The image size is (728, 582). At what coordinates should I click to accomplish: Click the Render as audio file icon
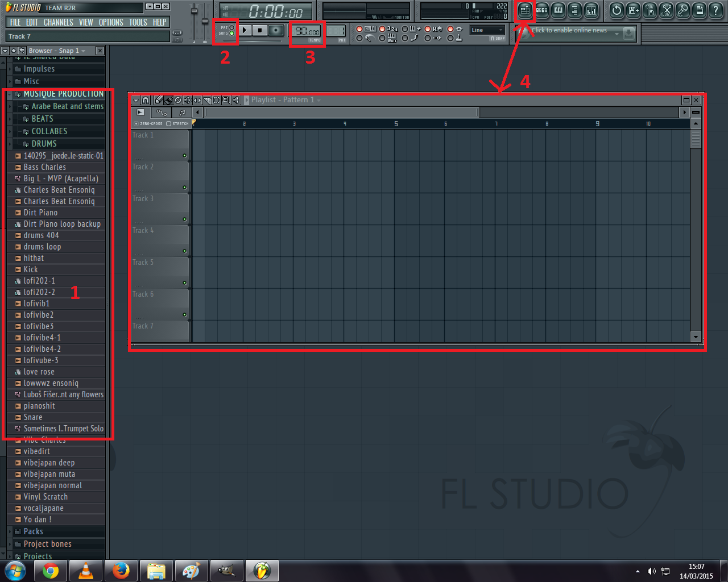coord(650,10)
